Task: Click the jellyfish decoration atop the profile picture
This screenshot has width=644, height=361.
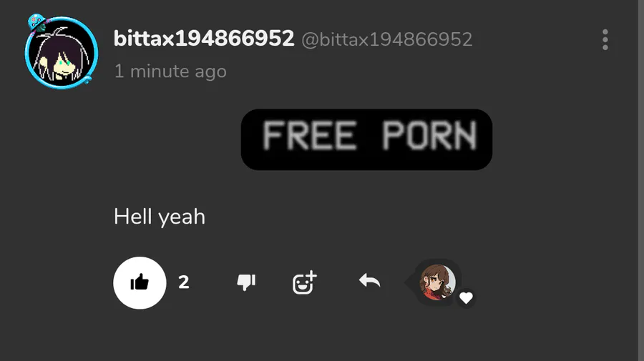Action: click(x=37, y=23)
